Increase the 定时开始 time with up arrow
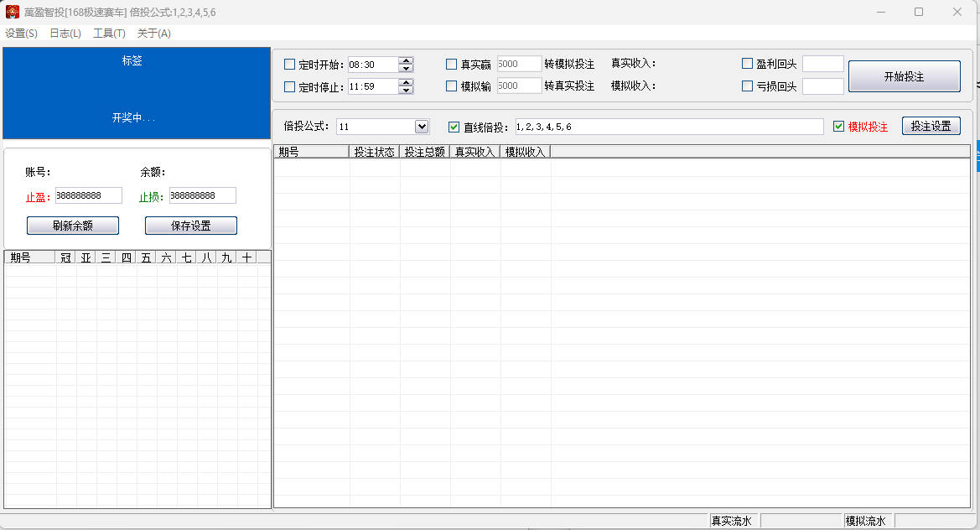The width and height of the screenshot is (980, 530). click(x=407, y=60)
